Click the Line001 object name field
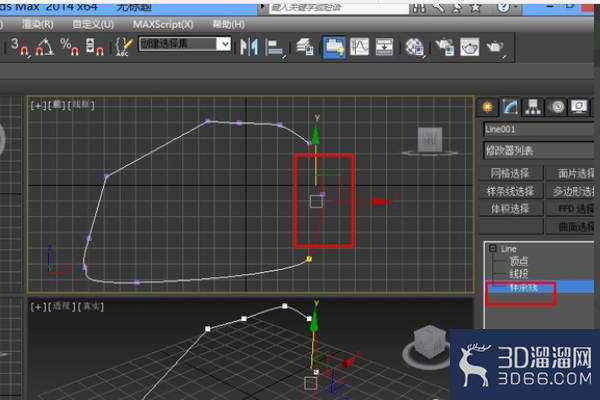Viewport: 600px width, 400px height. coord(539,129)
